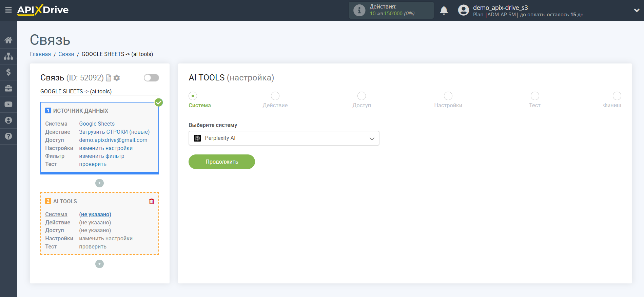Select the Настройки step
644x297 pixels.
point(448,96)
